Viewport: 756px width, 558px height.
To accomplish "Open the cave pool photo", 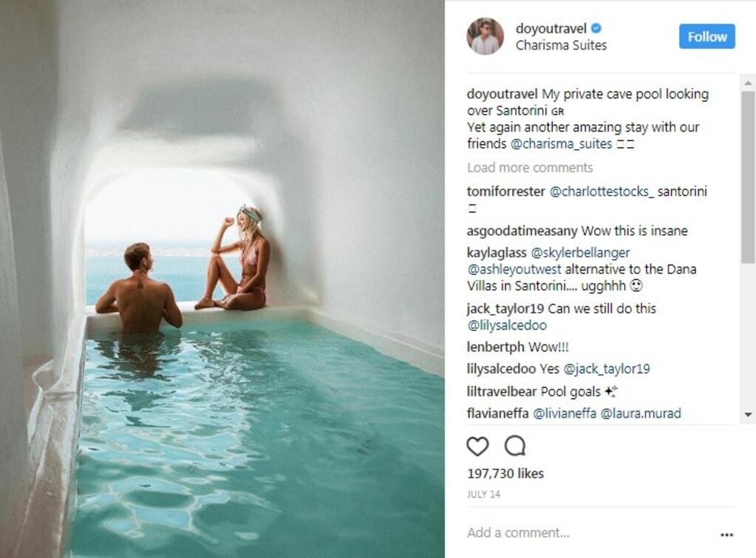I will pos(222,279).
